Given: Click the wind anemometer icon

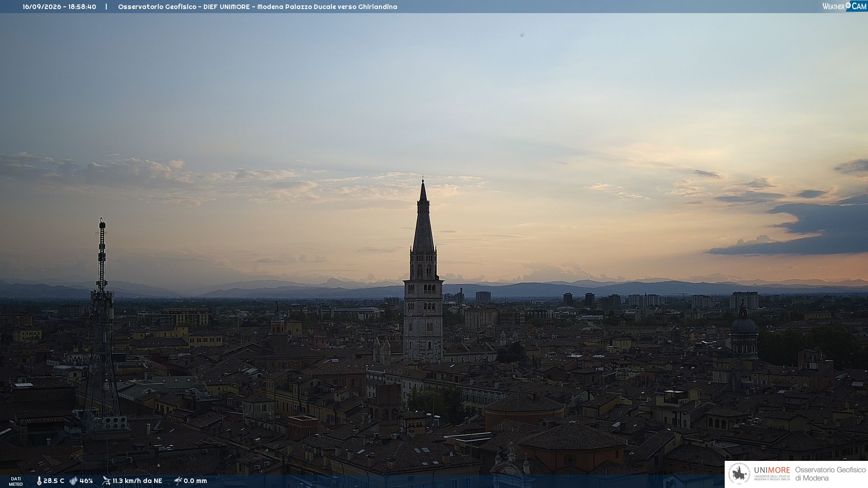Looking at the screenshot, I should pos(106,481).
